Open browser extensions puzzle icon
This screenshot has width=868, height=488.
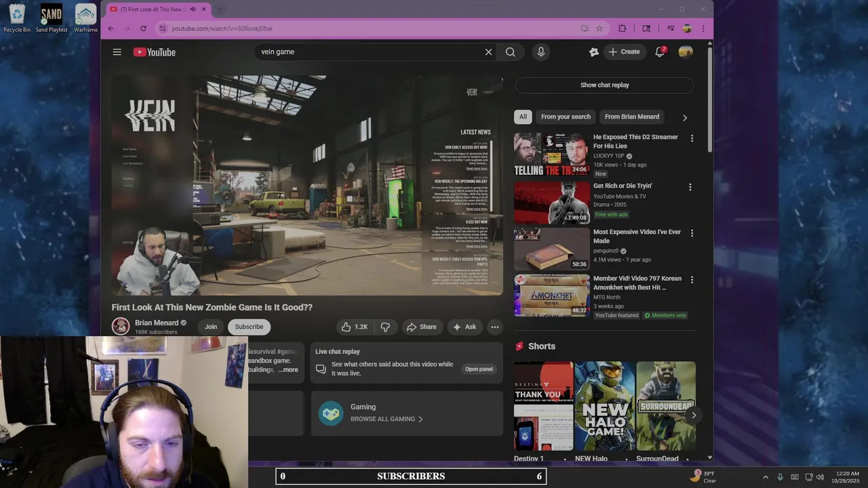click(x=623, y=28)
